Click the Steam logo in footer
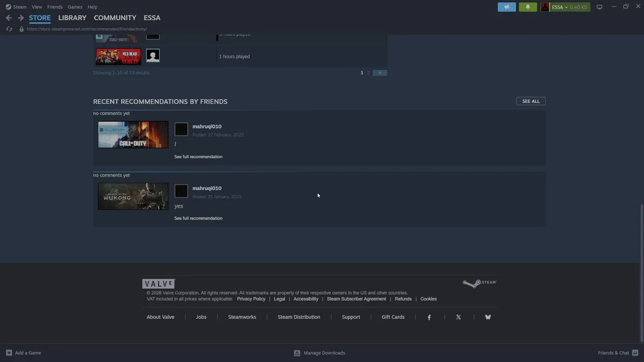 [x=479, y=283]
